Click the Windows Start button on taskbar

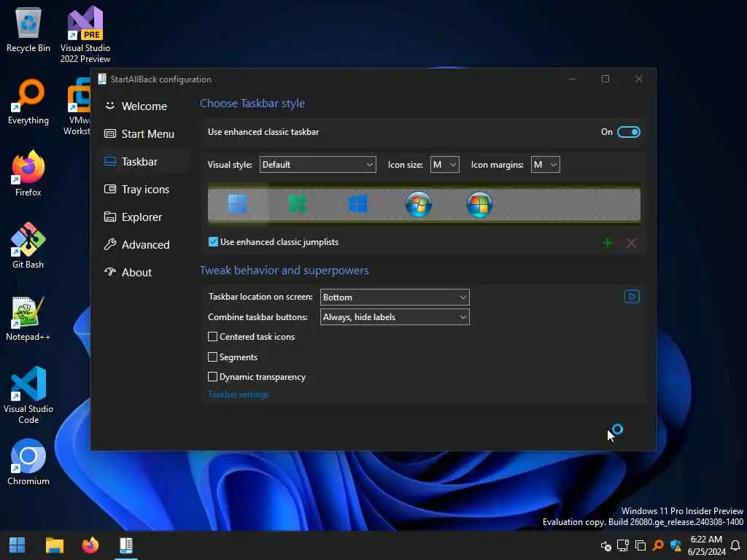[18, 545]
